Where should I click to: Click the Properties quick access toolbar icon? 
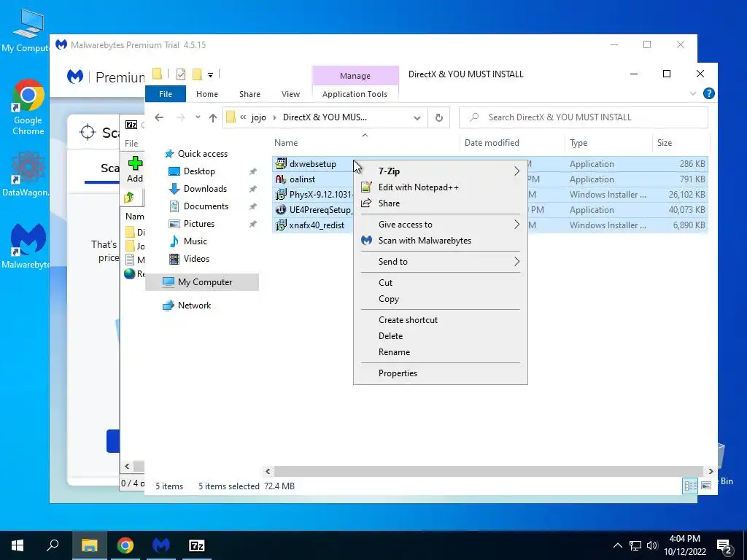pyautogui.click(x=181, y=74)
